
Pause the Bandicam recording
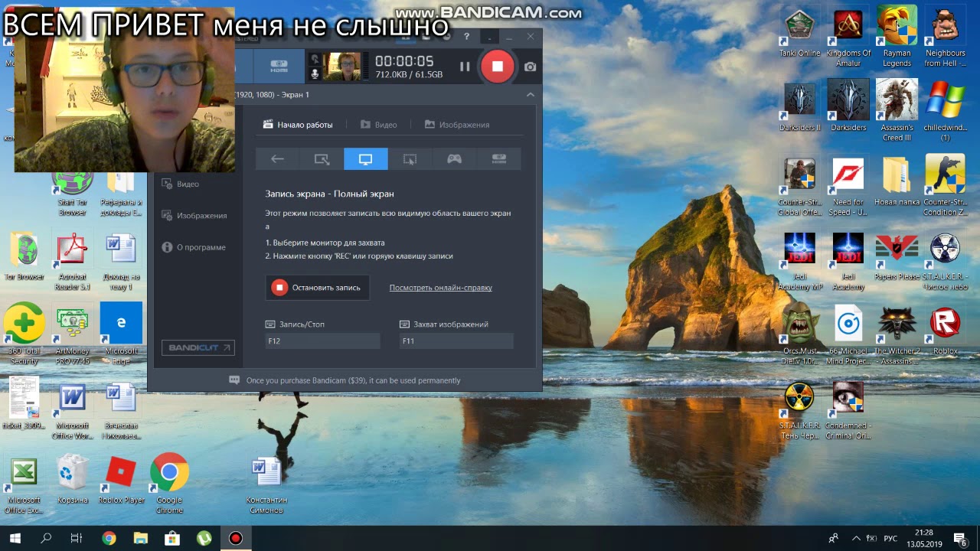[x=465, y=67]
